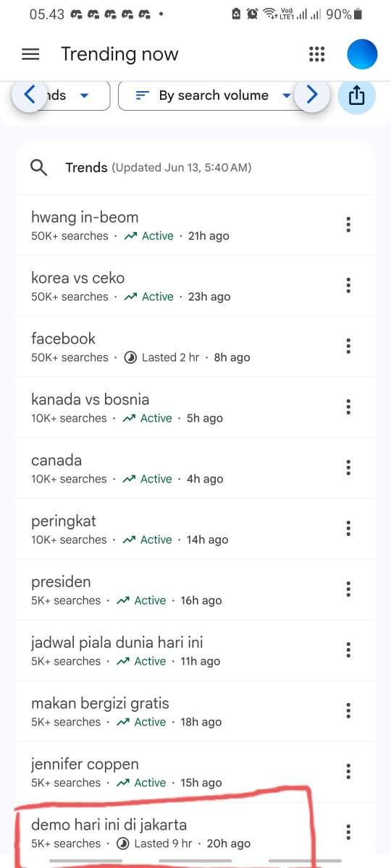This screenshot has width=391, height=868.
Task: Tap the left arrow on filter bar
Action: click(x=30, y=95)
